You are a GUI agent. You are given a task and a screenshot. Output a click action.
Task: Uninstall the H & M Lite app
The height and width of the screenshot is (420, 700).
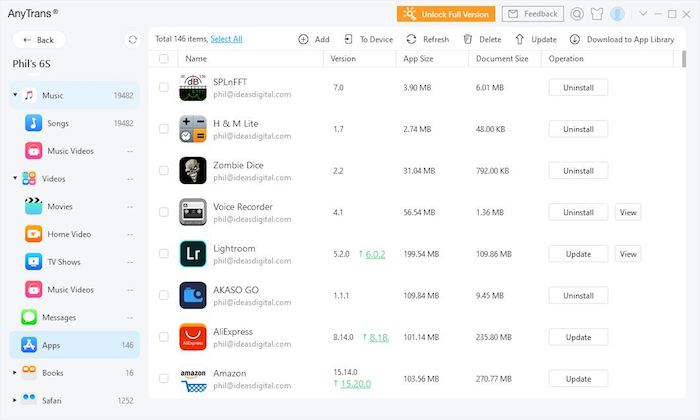click(578, 129)
